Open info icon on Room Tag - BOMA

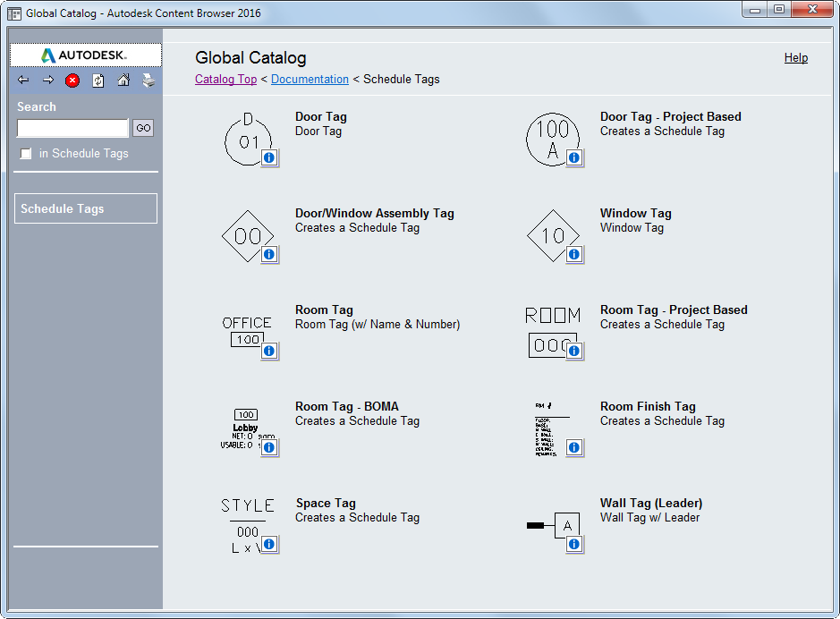(269, 447)
